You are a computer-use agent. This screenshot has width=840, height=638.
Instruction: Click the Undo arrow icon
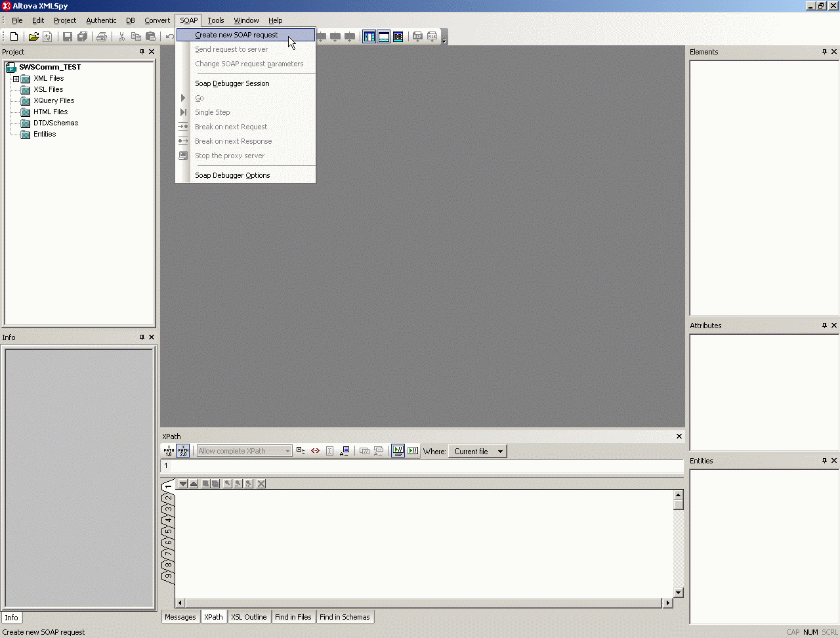(x=169, y=37)
